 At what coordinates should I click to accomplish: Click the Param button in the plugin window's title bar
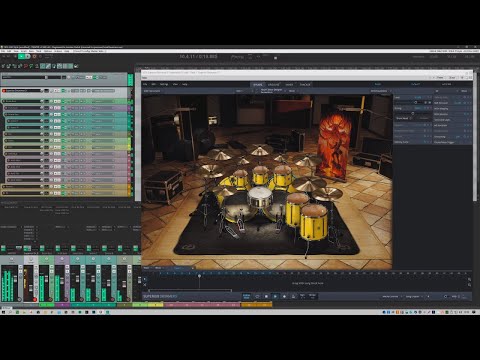point(440,77)
